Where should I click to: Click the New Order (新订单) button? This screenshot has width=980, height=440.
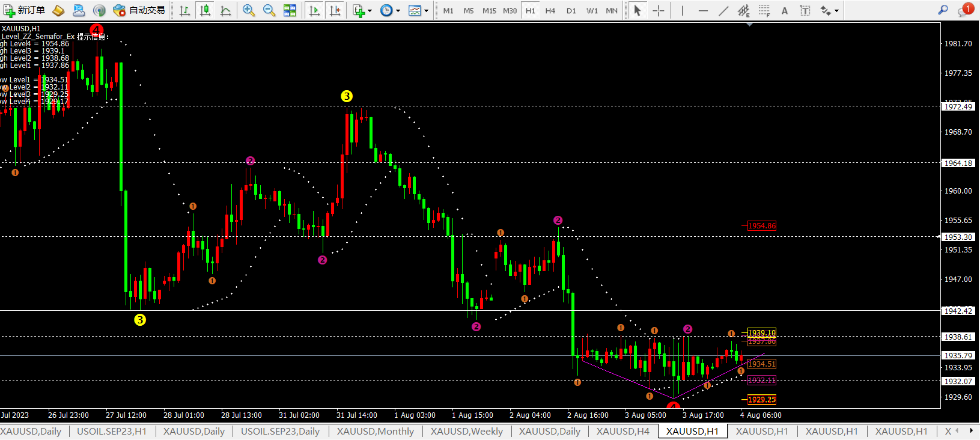click(25, 10)
